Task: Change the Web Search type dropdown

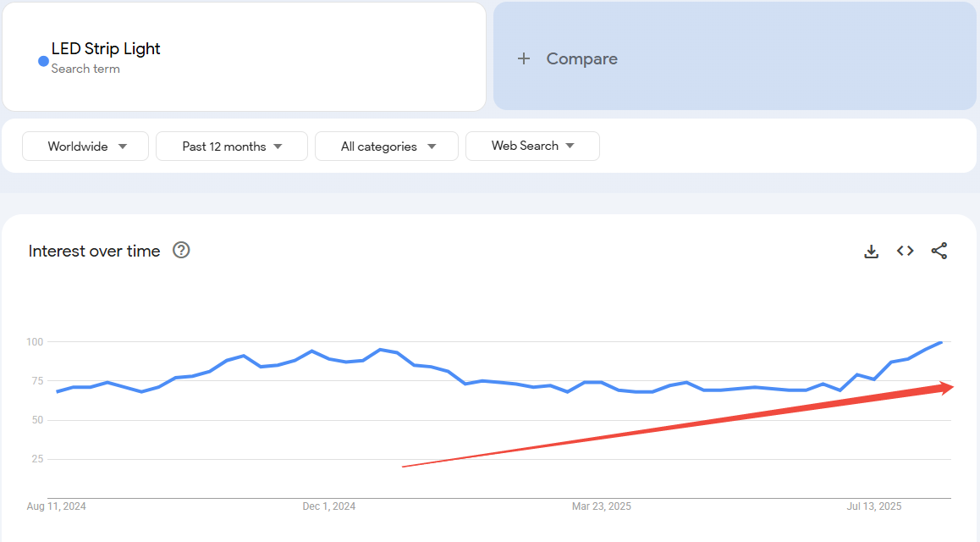Action: click(x=532, y=146)
